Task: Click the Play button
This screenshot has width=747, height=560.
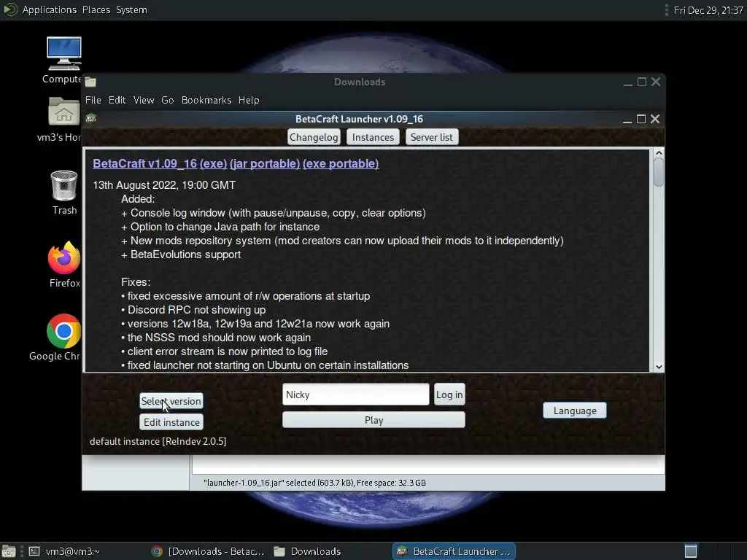Action: pyautogui.click(x=373, y=420)
